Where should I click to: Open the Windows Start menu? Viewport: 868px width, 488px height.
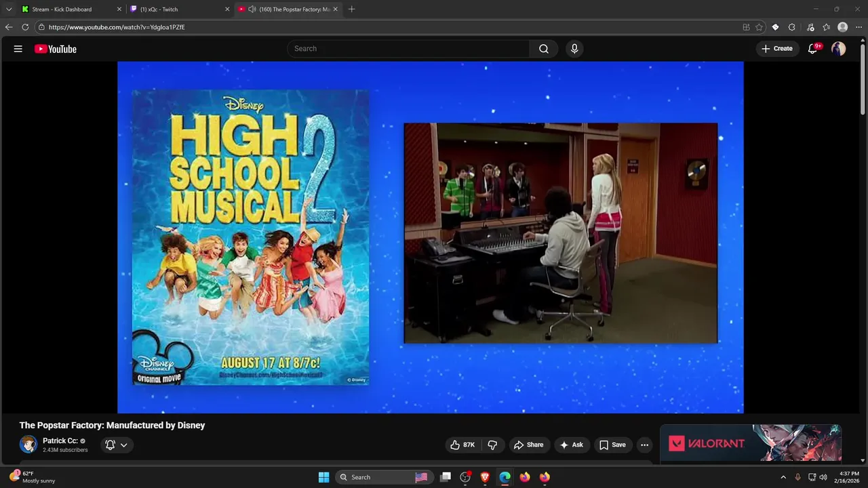click(x=323, y=477)
